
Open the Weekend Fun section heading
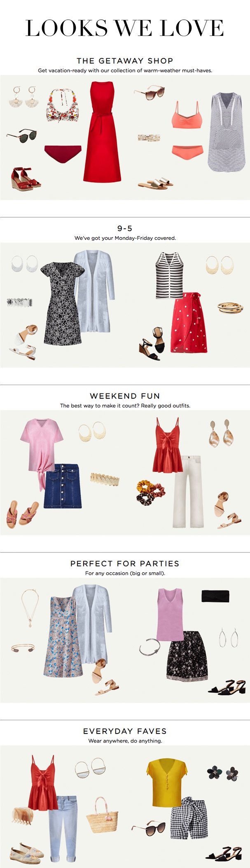click(x=125, y=396)
